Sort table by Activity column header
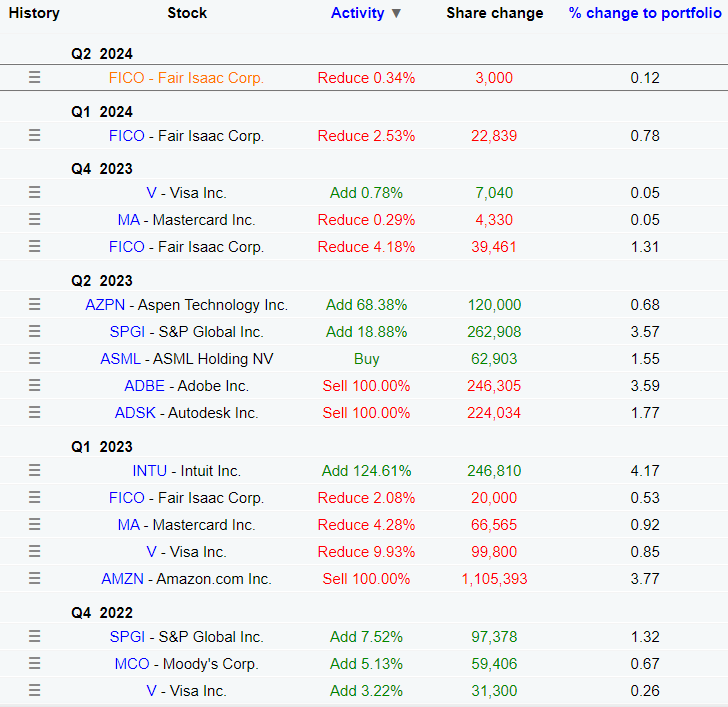The width and height of the screenshot is (728, 707). coord(358,13)
